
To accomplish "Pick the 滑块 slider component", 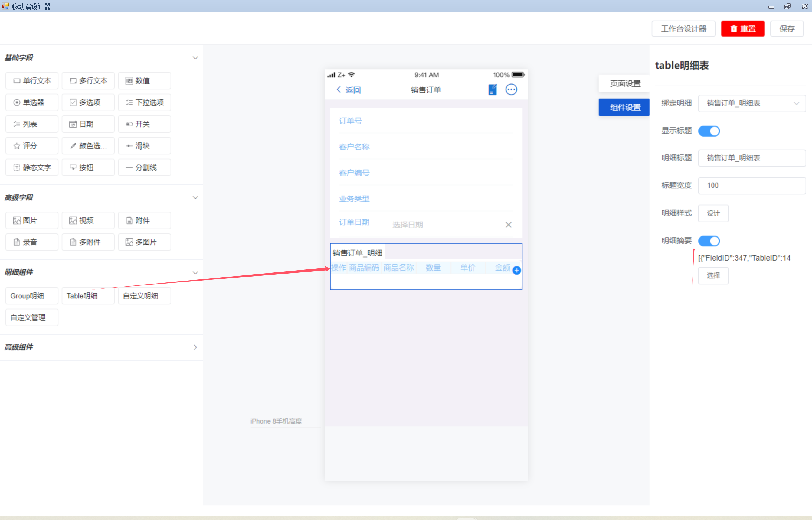I will pos(144,146).
